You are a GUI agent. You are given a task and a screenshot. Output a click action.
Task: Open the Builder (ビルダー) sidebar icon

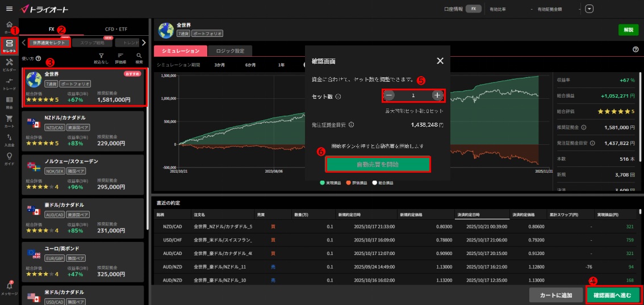(9, 64)
